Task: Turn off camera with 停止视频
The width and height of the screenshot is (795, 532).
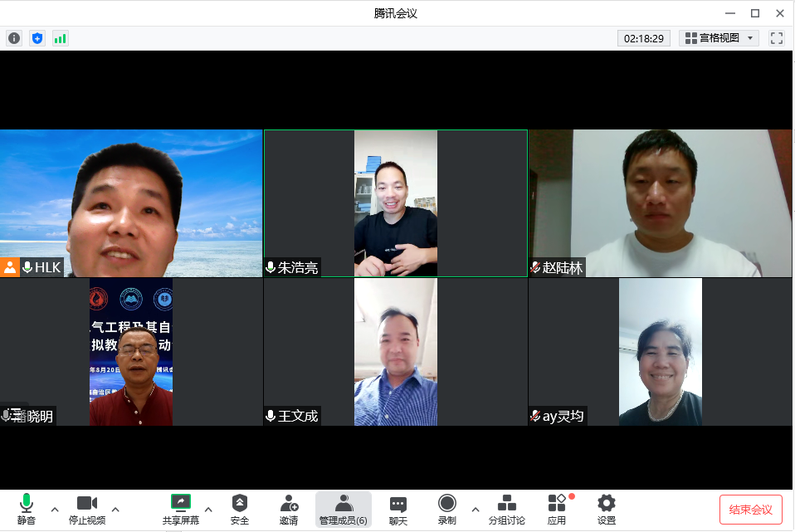Action: (87, 509)
